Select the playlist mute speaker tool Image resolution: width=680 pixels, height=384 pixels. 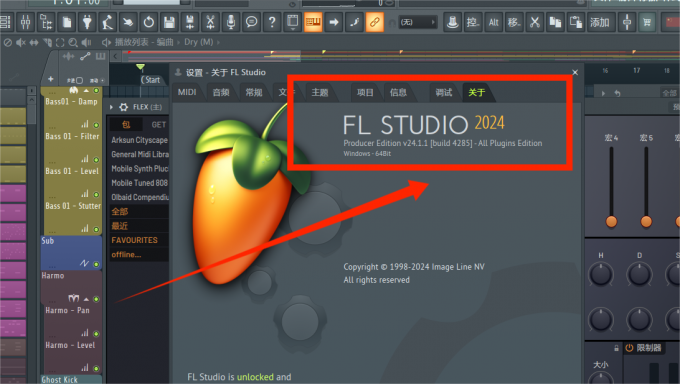pyautogui.click(x=20, y=43)
